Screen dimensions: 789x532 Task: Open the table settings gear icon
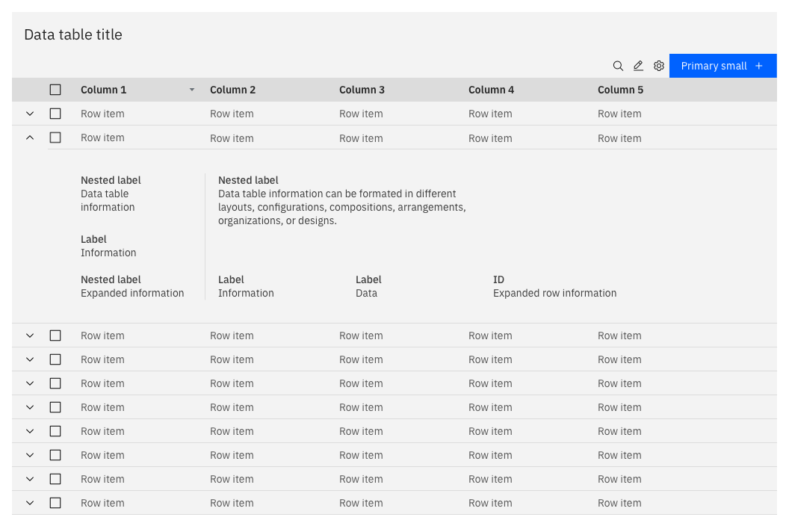[x=659, y=66]
